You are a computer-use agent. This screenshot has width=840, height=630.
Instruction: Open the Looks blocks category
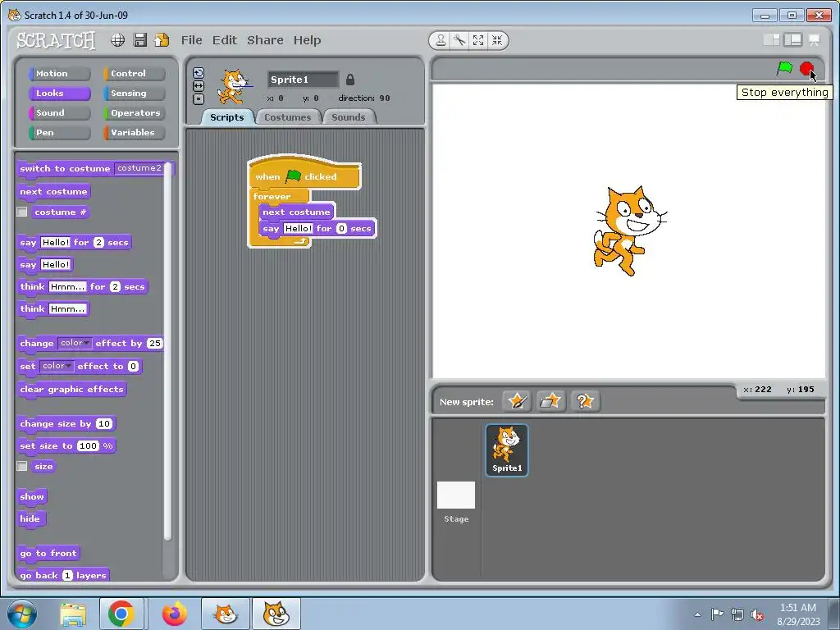pos(59,94)
